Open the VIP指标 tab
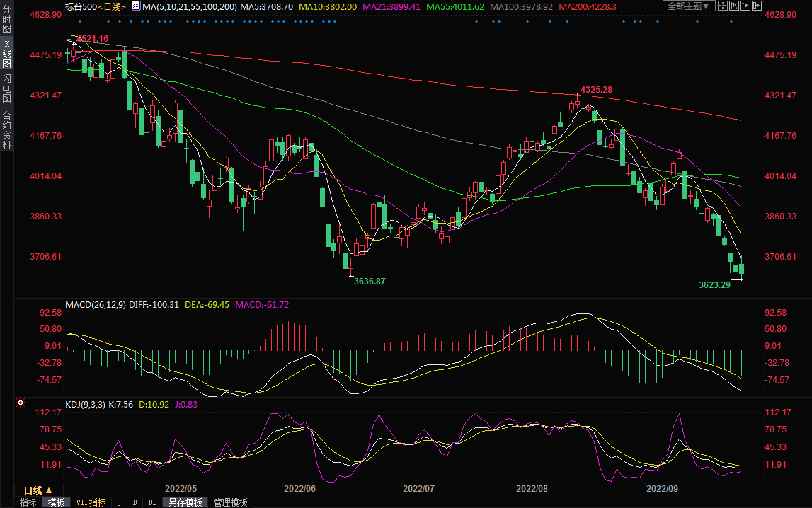 [91, 502]
